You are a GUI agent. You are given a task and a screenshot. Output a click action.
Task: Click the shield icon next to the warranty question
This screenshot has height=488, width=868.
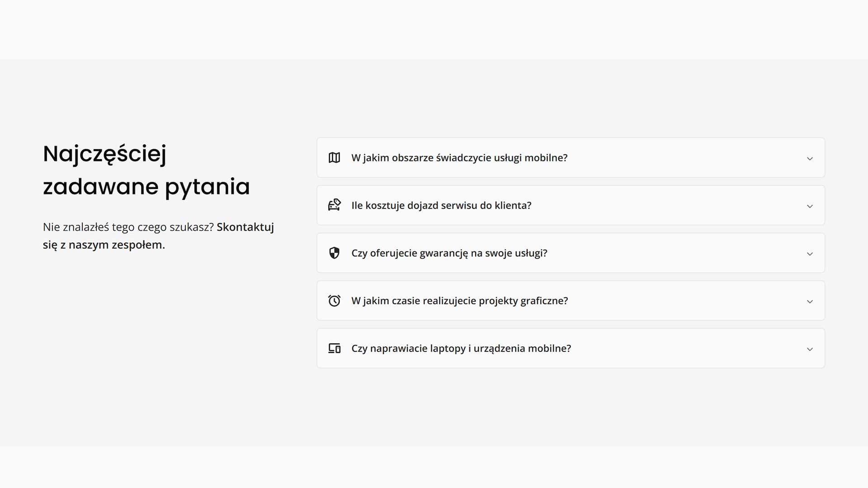(334, 253)
